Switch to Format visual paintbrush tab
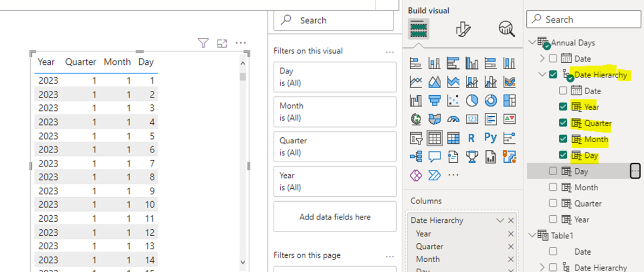 [463, 29]
